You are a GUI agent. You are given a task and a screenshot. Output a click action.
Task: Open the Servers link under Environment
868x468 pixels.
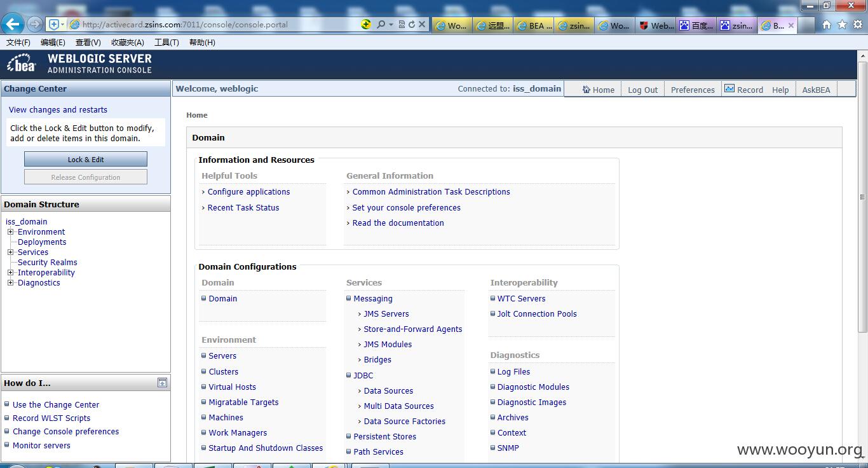[x=222, y=355]
